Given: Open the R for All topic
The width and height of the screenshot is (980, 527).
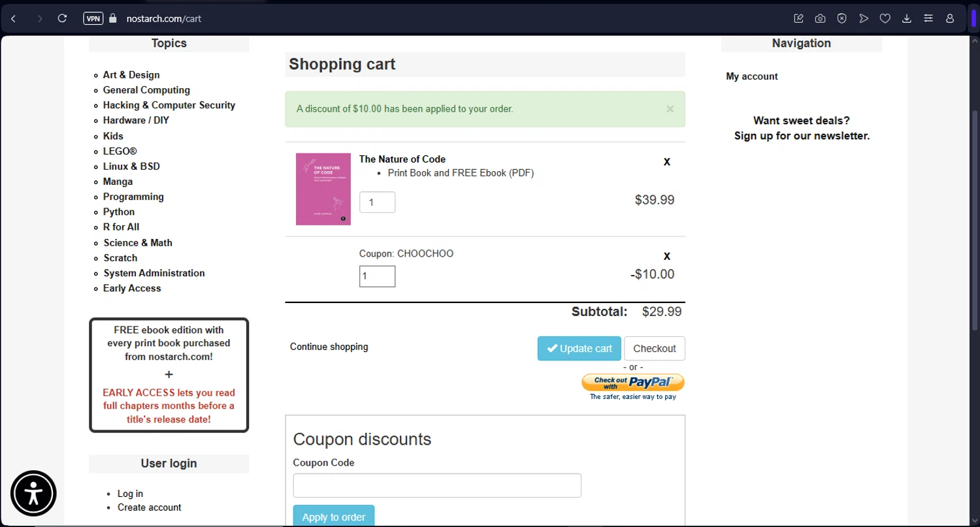Looking at the screenshot, I should 121,227.
